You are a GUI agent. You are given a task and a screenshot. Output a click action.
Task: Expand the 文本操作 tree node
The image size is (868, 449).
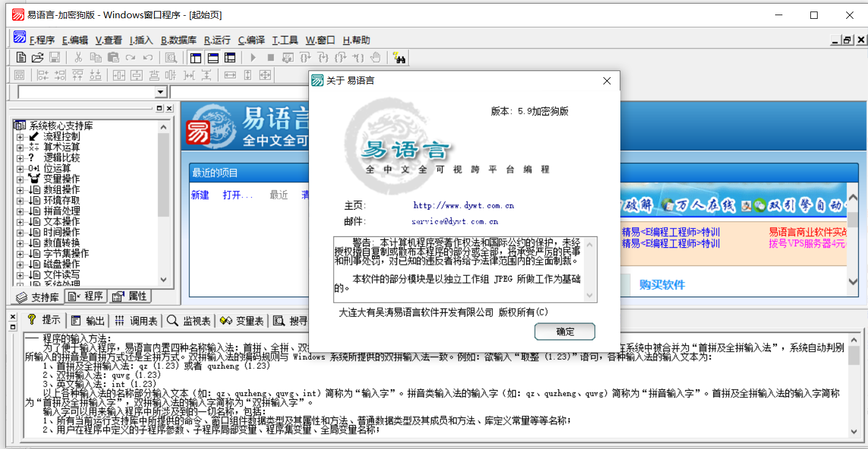(20, 222)
